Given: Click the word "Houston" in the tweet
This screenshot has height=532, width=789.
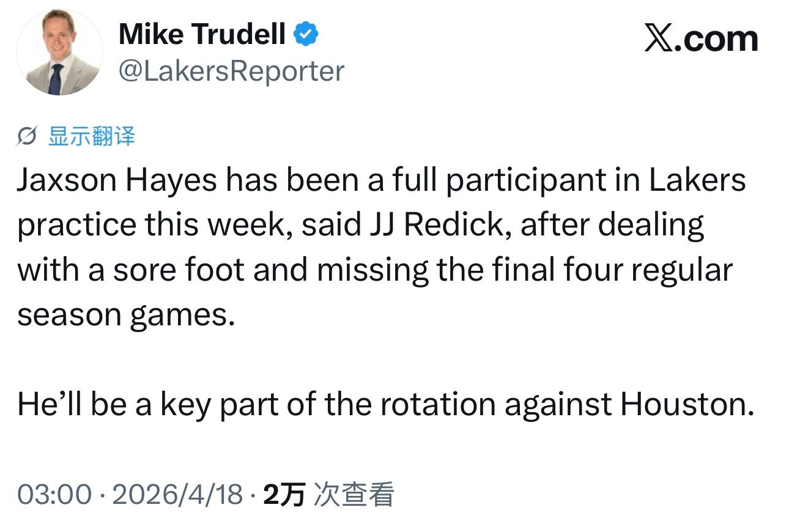Looking at the screenshot, I should tap(686, 404).
